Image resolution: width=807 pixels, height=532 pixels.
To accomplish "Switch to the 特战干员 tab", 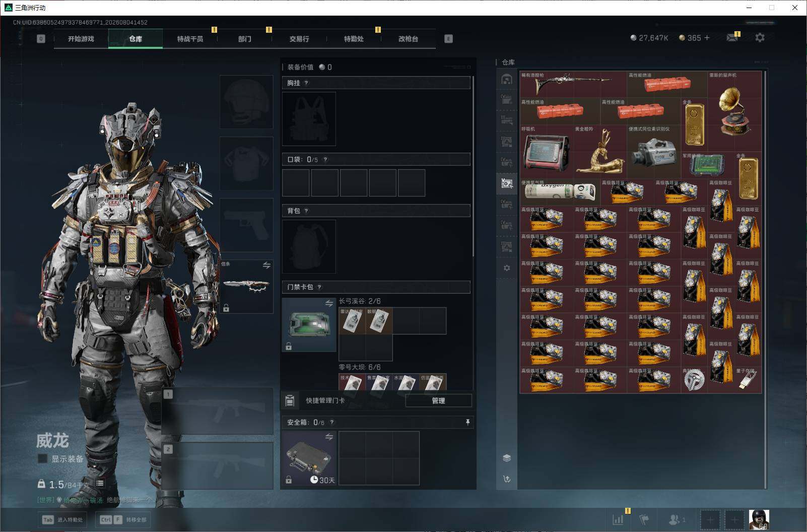I will click(190, 39).
